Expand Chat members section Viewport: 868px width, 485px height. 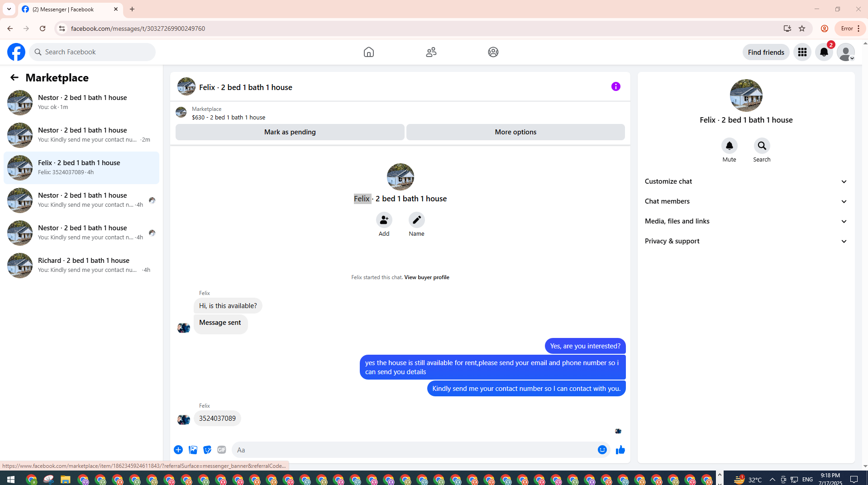746,201
